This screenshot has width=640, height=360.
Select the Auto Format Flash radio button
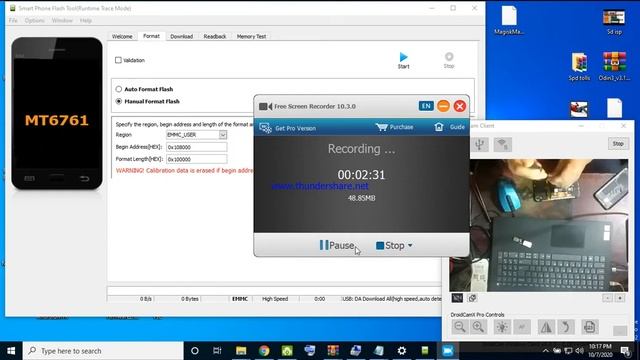119,89
